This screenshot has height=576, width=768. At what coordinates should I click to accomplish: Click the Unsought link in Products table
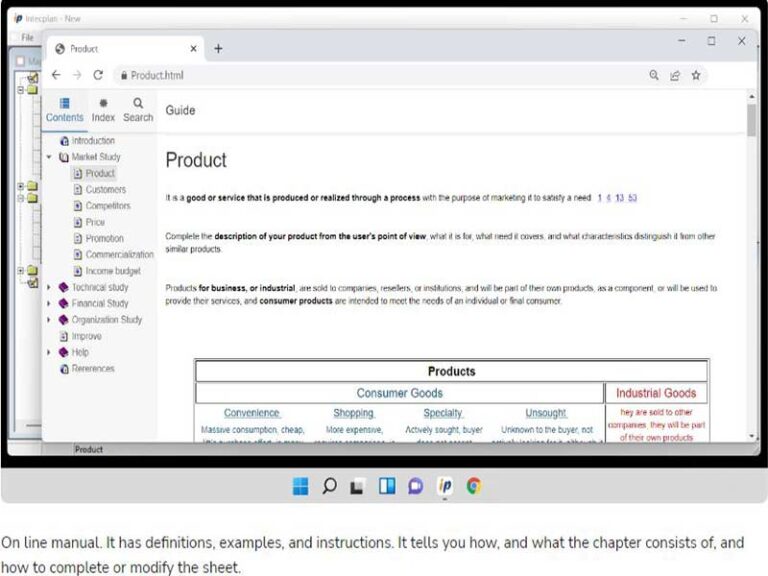pos(546,413)
